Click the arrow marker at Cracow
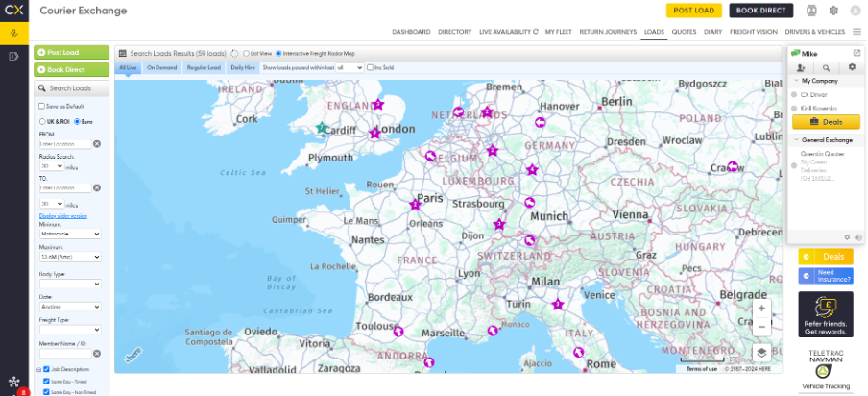Screen dimensions: 868x396 click(733, 166)
